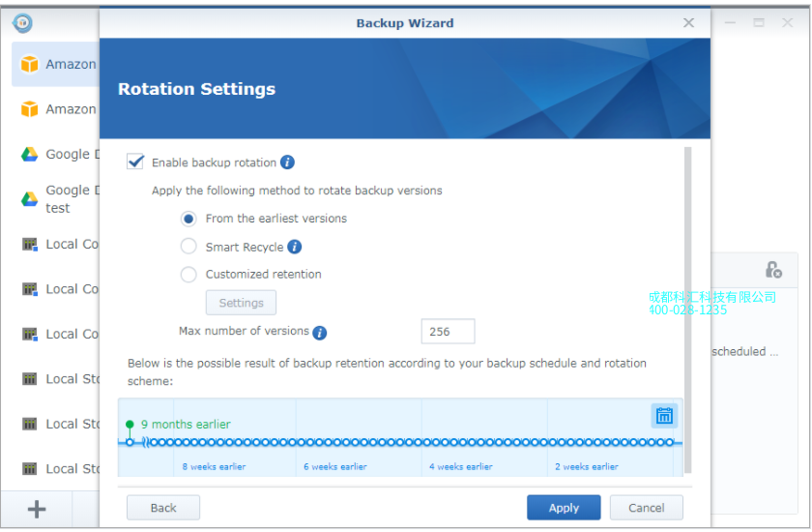The image size is (812, 532).
Task: Click the lock icon in the right panel
Action: [772, 270]
